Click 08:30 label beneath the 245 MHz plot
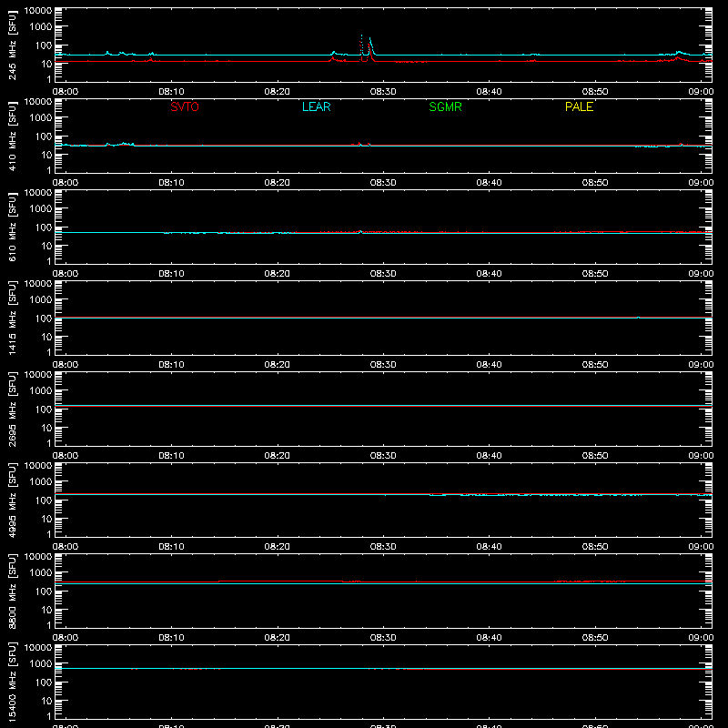Viewport: 728px width, 728px height. click(383, 92)
